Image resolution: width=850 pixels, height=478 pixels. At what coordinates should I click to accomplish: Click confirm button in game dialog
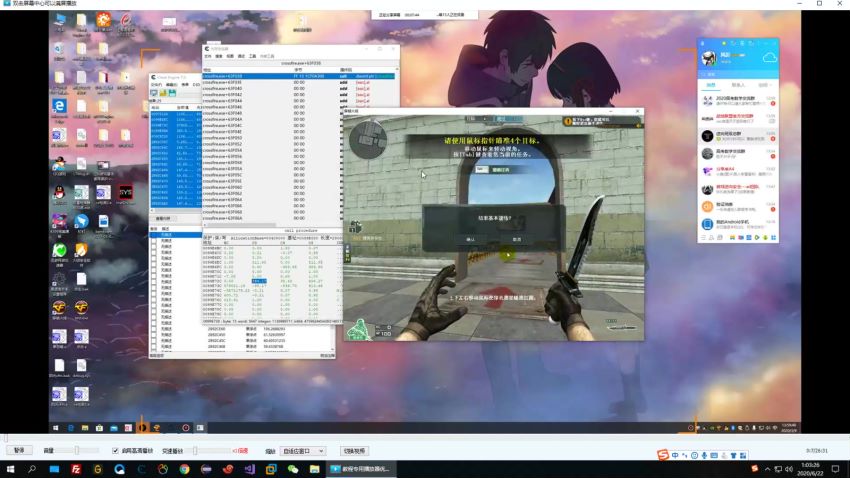(471, 239)
